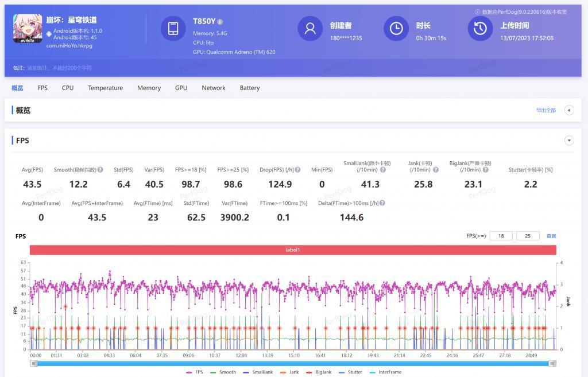Image resolution: width=588 pixels, height=377 pixels.
Task: Click the reset link beside FPS thresholds
Action: pos(551,236)
